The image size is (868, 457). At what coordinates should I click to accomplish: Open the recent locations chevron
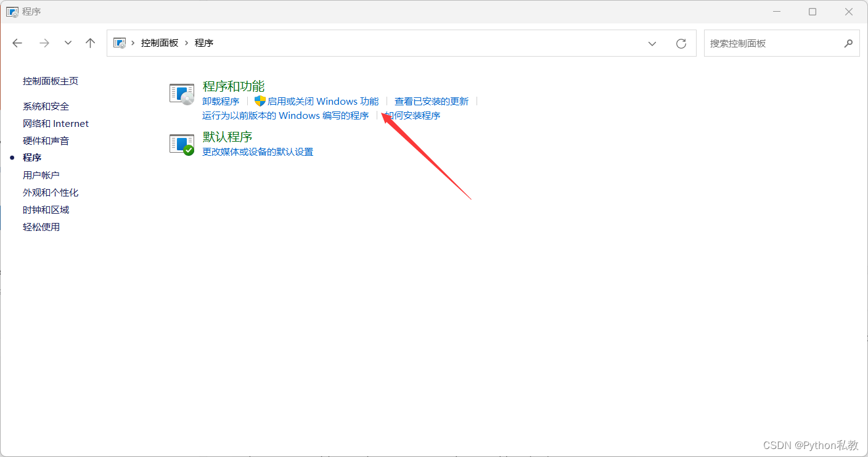tap(68, 43)
